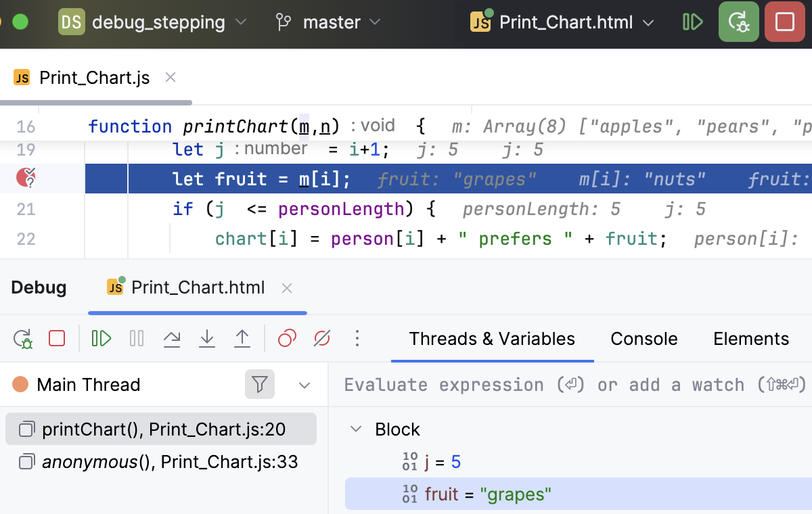Click the Resume Program icon in debug toolbar
Viewport: 812px width, 514px height.
pos(101,338)
